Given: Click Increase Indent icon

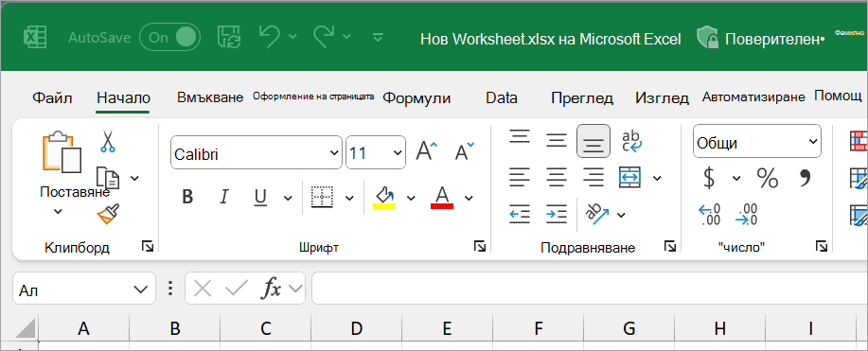Looking at the screenshot, I should [557, 214].
